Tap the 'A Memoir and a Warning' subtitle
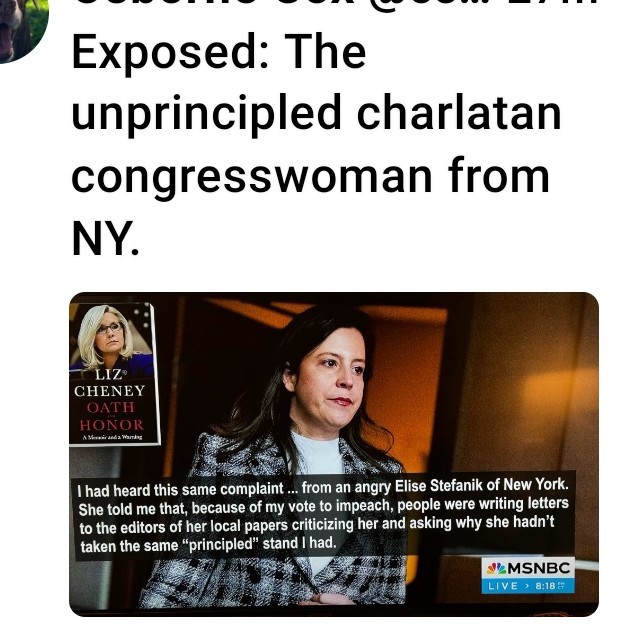The width and height of the screenshot is (628, 627). [x=112, y=437]
